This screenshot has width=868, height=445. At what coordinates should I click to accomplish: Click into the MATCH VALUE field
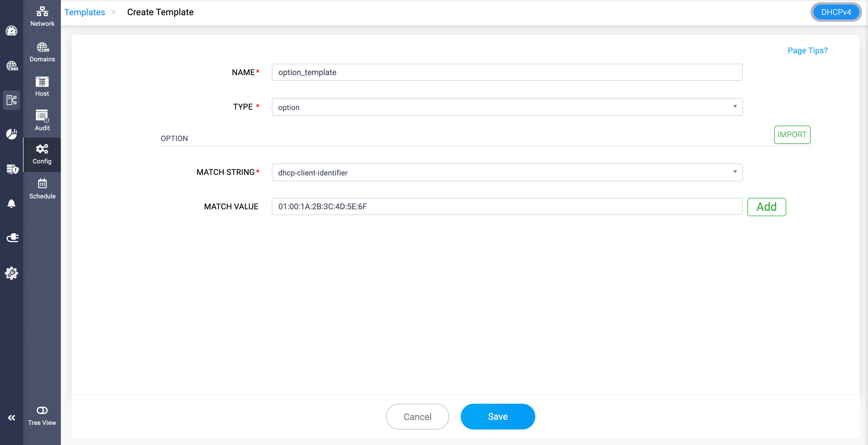tap(507, 206)
